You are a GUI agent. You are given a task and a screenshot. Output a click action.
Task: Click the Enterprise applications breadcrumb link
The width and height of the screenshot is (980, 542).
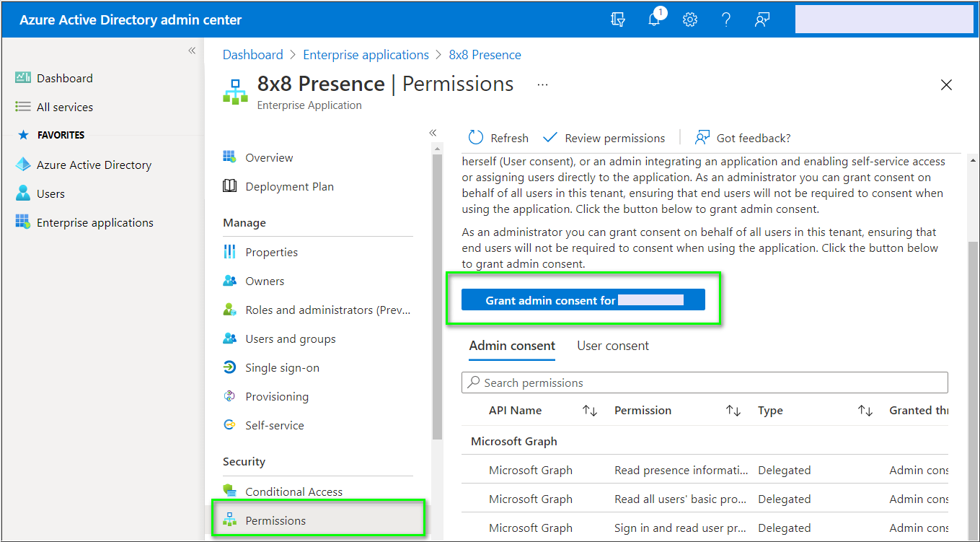[x=366, y=55]
